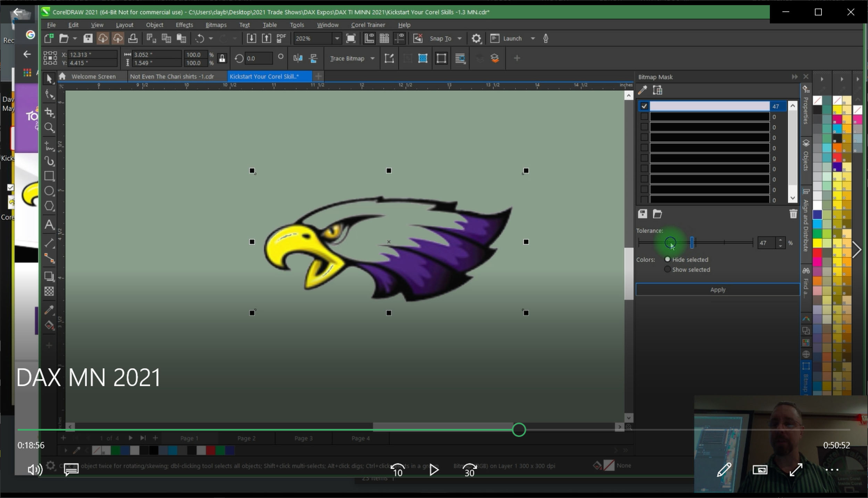Screen dimensions: 868x498
Task: Select the Zoom tool
Action: (x=50, y=128)
